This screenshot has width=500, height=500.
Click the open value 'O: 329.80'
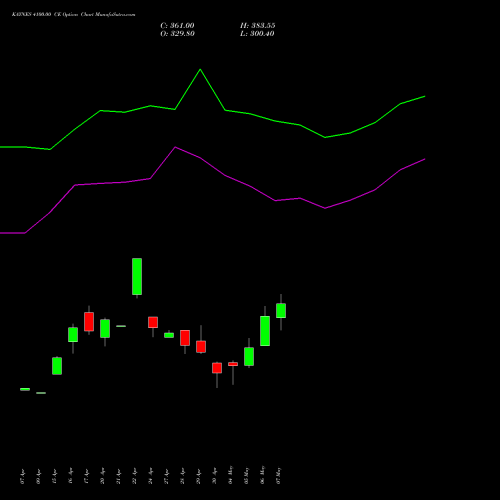tap(177, 34)
